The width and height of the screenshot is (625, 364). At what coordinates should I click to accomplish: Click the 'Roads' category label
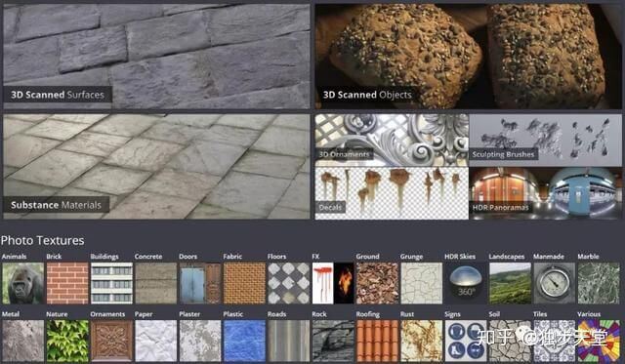point(276,314)
